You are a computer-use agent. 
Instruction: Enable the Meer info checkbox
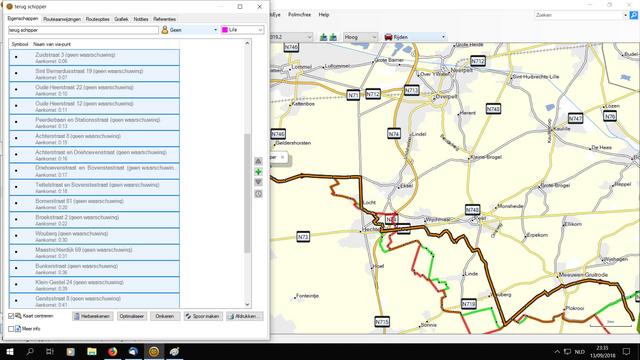[x=11, y=329]
